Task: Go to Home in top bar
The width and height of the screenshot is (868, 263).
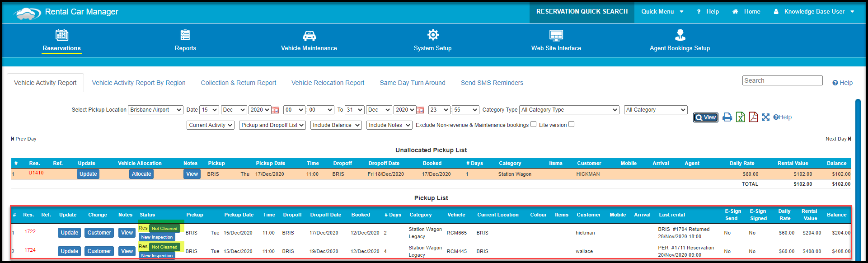Action: coord(746,11)
